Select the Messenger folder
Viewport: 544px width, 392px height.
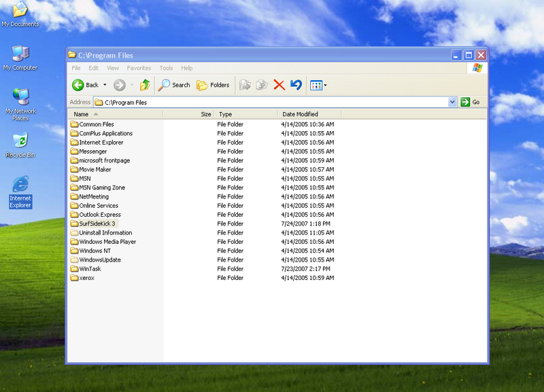88,152
